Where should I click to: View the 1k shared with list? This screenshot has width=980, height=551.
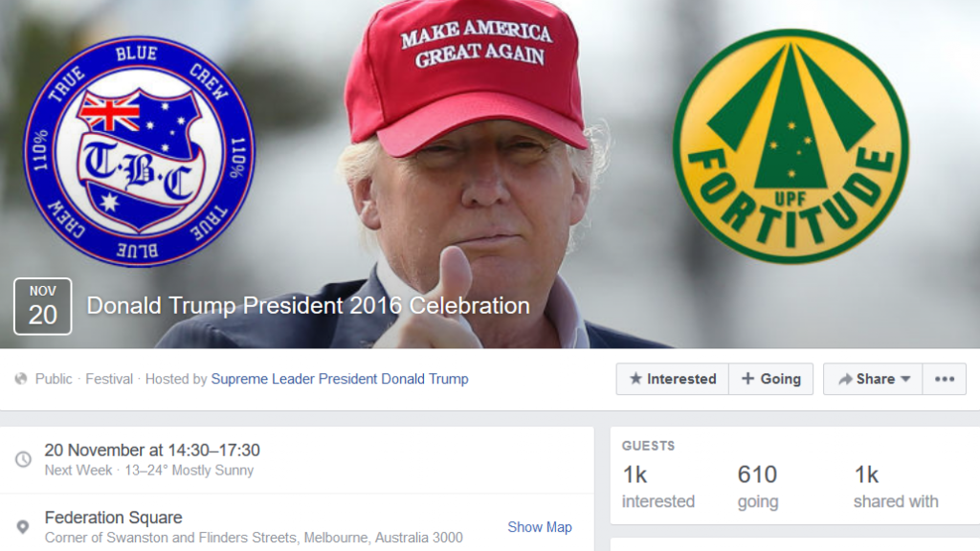click(896, 487)
